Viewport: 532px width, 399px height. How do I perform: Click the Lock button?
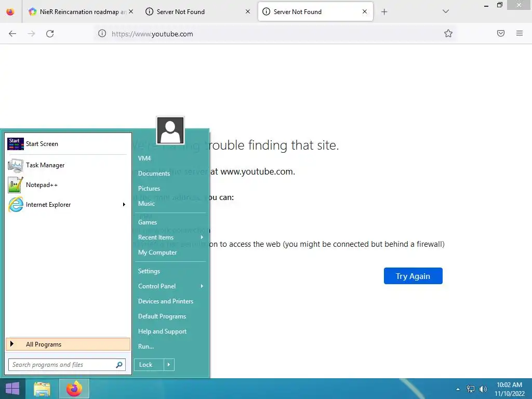click(x=149, y=365)
